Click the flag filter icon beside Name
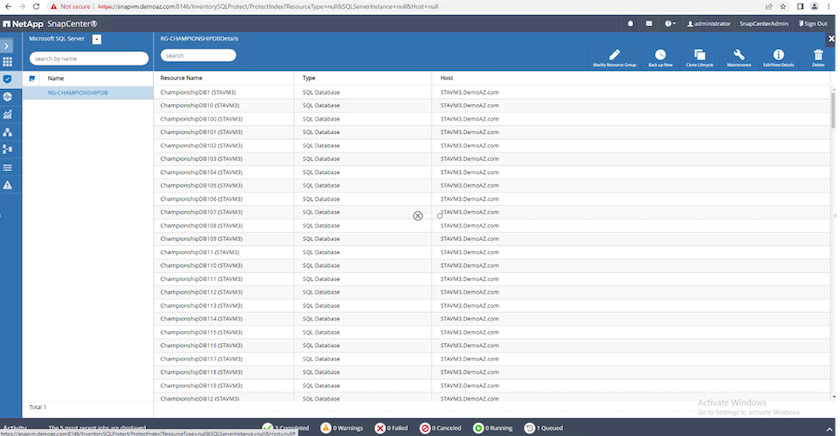The height and width of the screenshot is (436, 840). [x=32, y=79]
